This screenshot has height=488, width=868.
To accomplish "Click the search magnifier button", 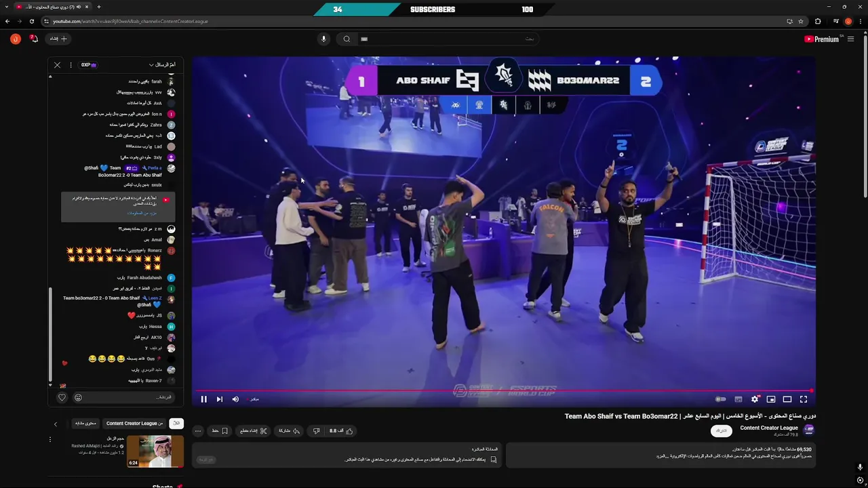I will point(347,39).
